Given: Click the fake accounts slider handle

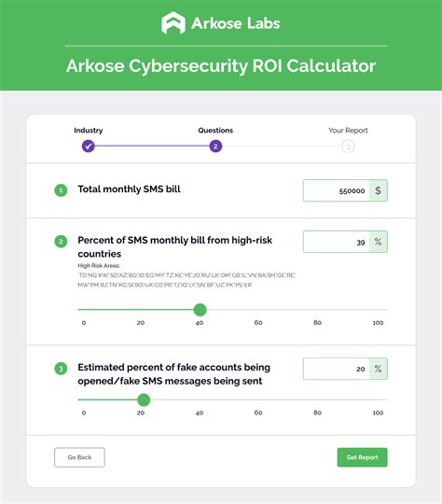Looking at the screenshot, I should [x=144, y=399].
